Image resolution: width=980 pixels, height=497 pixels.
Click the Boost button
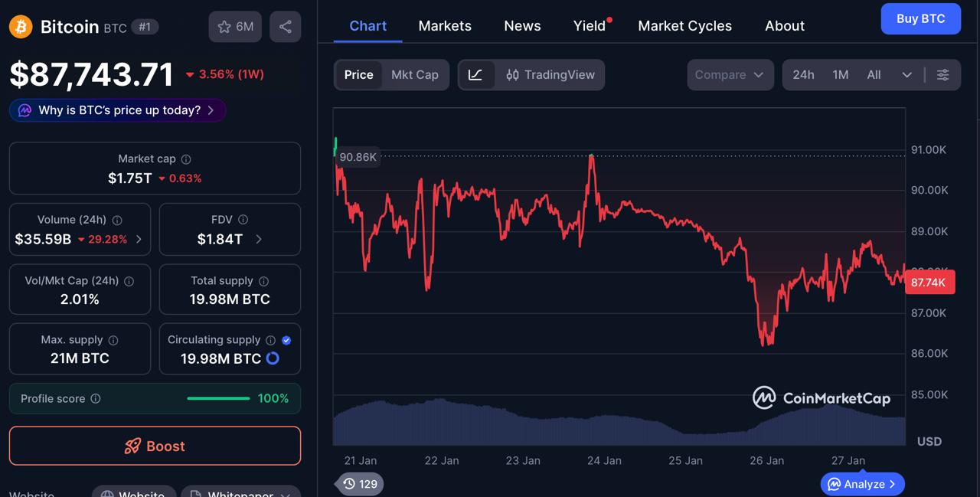[155, 446]
